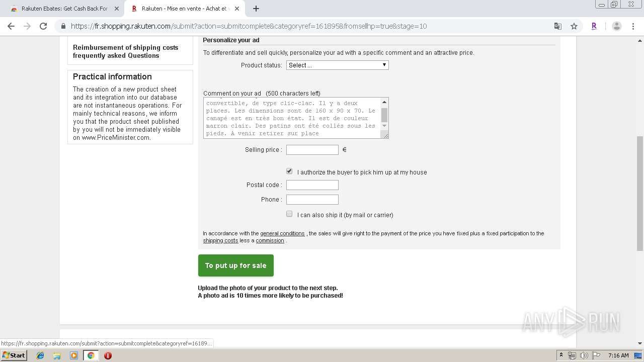644x362 pixels.
Task: Click the Chrome taskbar icon
Action: (x=91, y=355)
